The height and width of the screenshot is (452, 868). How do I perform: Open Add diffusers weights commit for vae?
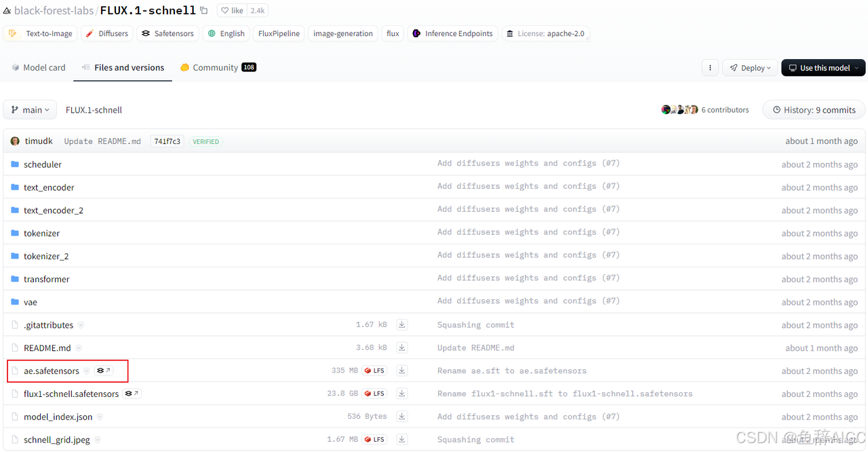point(528,301)
